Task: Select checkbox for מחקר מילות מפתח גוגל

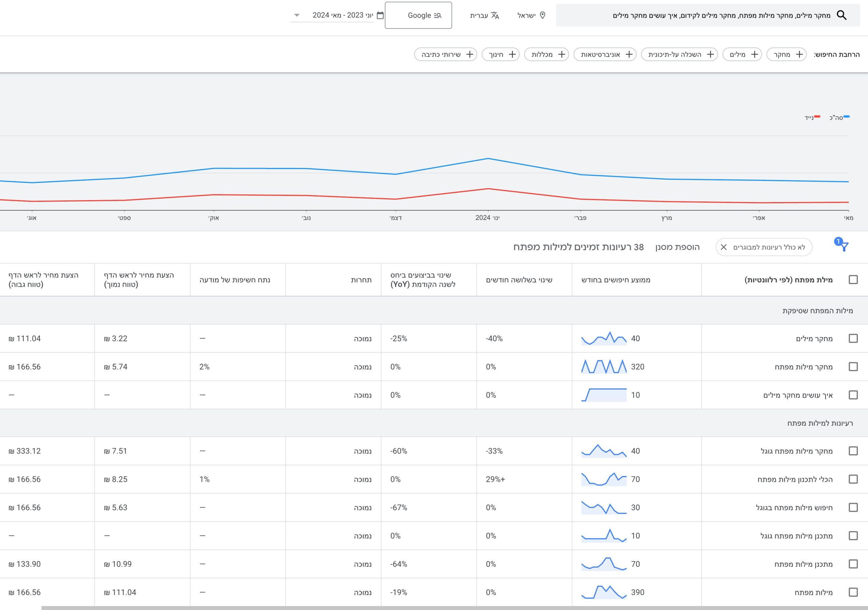Action: [x=853, y=451]
